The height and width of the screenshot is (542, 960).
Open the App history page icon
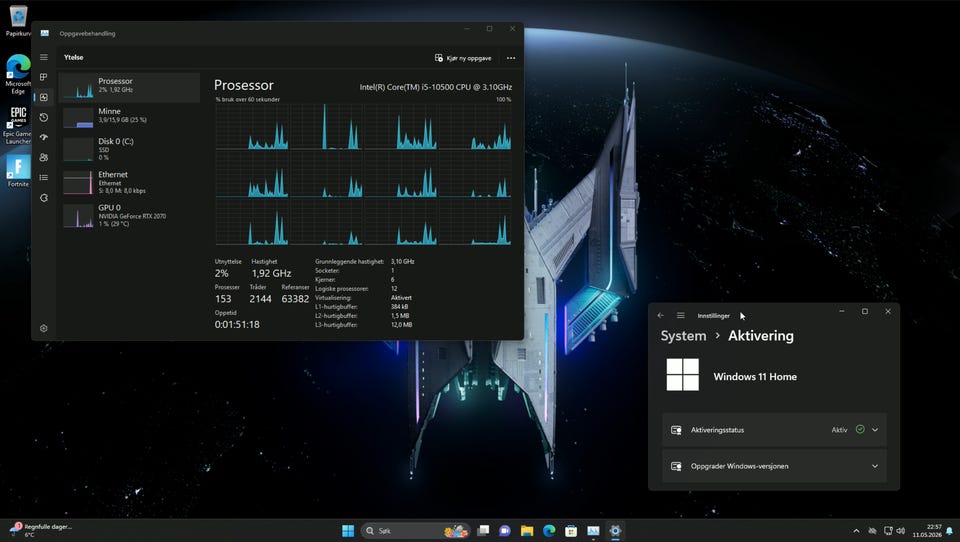(x=43, y=117)
